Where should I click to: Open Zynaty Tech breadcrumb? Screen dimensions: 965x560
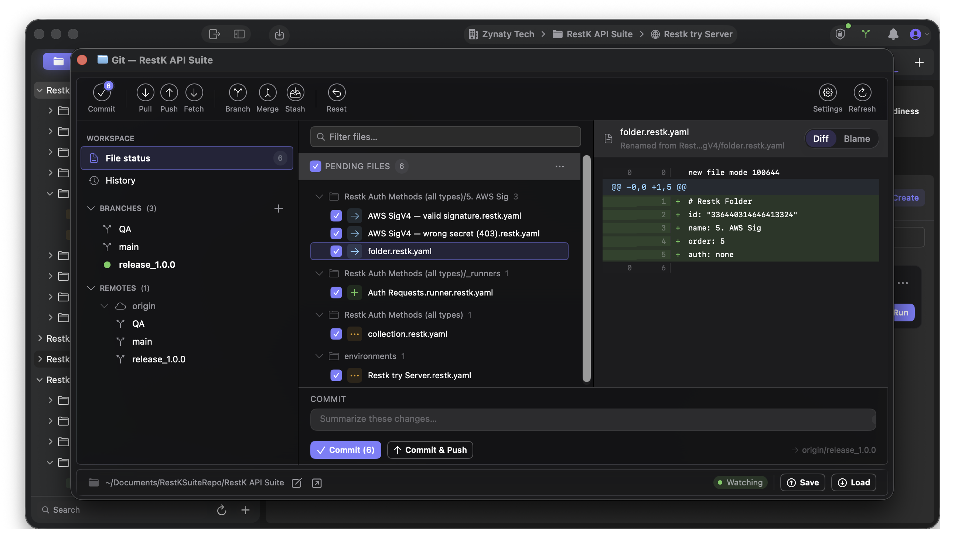point(501,34)
